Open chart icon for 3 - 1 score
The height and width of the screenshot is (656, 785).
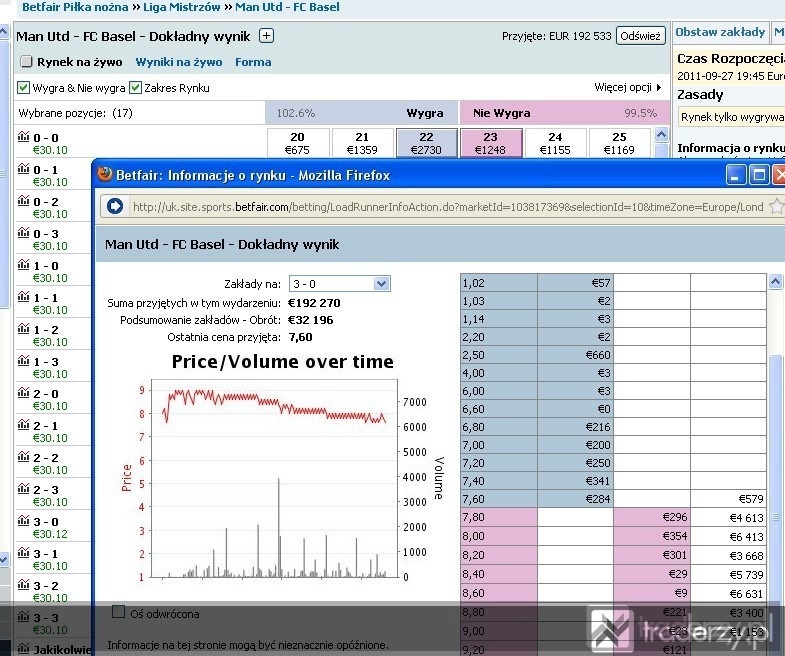(x=24, y=553)
